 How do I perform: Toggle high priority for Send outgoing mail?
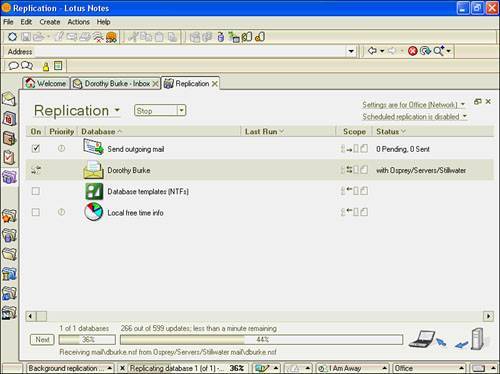coord(61,148)
